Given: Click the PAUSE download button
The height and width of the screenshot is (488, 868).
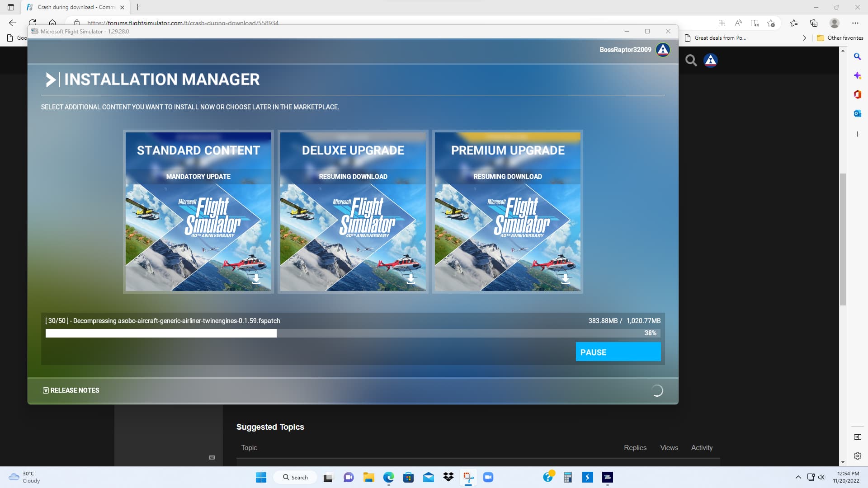Looking at the screenshot, I should point(618,352).
